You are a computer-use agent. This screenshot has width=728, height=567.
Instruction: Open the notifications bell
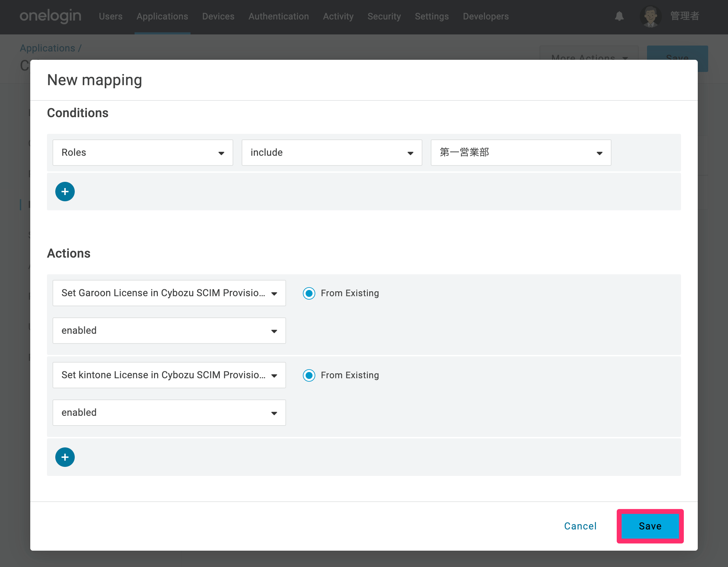pos(619,16)
